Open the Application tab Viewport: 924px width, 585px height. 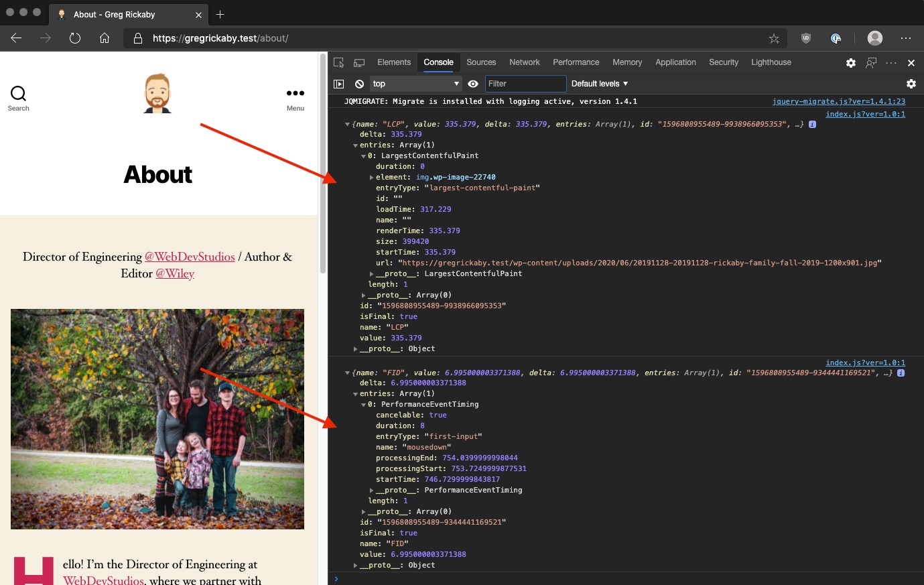click(675, 62)
